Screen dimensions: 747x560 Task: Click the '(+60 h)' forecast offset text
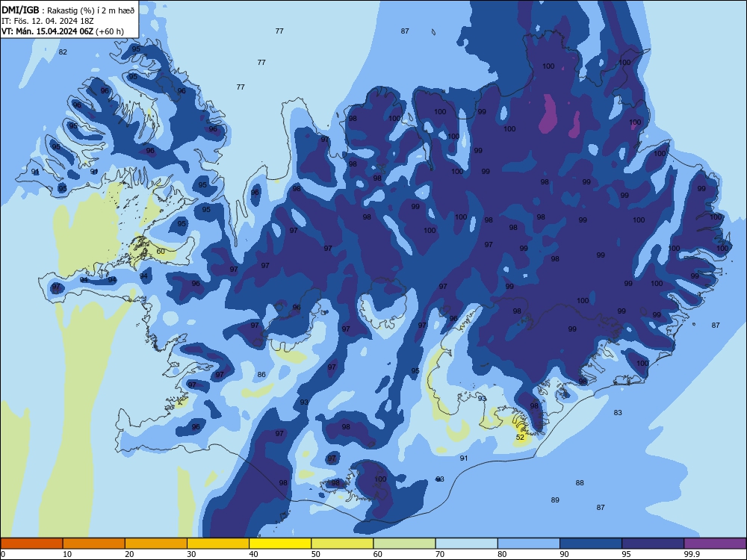click(x=110, y=31)
